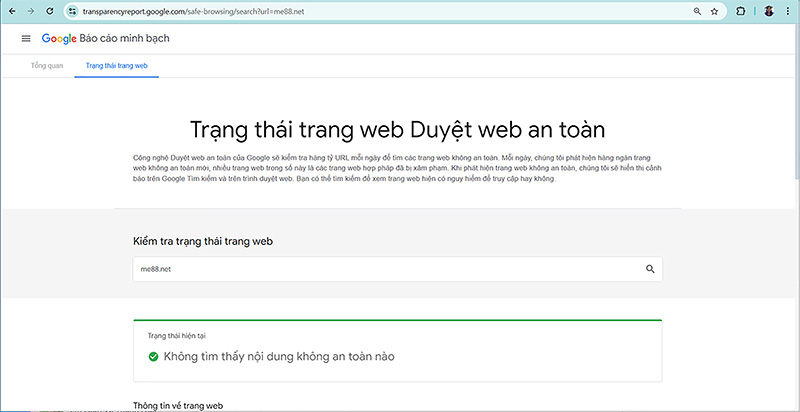Switch to the Tổng quan tab

click(x=47, y=66)
